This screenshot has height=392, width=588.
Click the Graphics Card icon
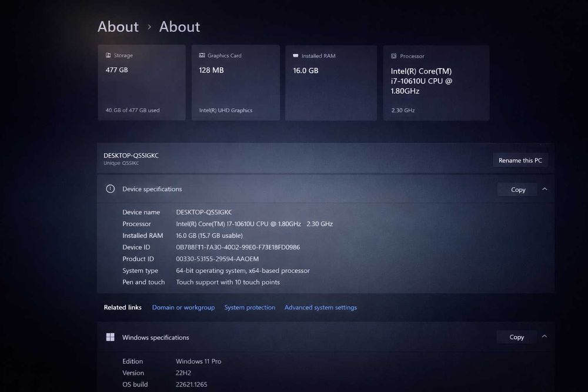tap(202, 55)
